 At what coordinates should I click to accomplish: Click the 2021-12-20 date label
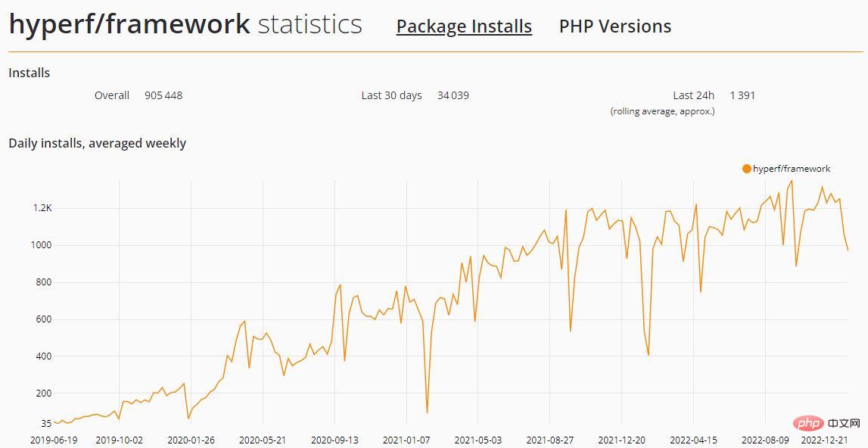click(622, 440)
